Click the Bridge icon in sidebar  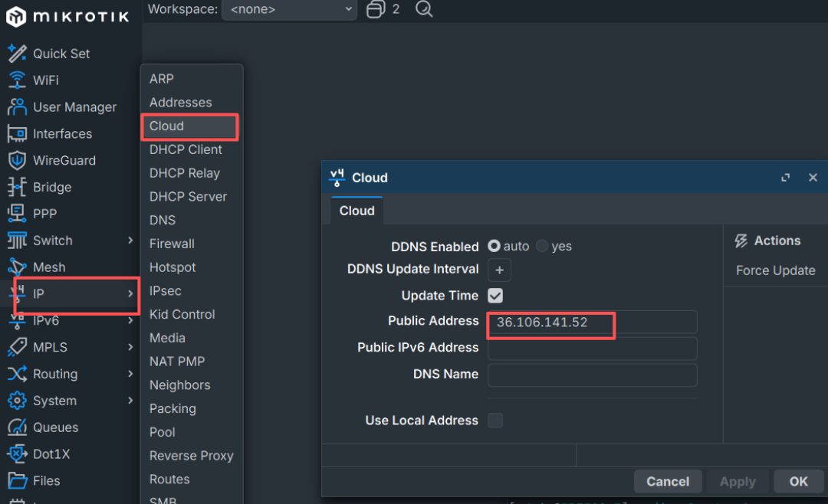(x=17, y=187)
